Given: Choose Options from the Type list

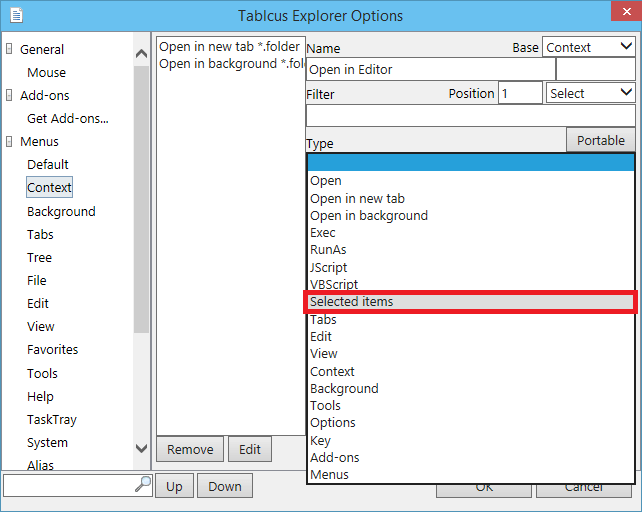Looking at the screenshot, I should click(471, 422).
